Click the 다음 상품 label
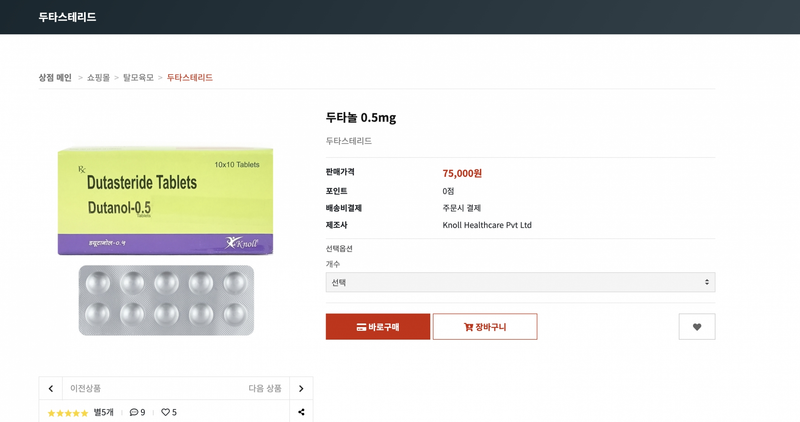This screenshot has width=800, height=422. 265,388
